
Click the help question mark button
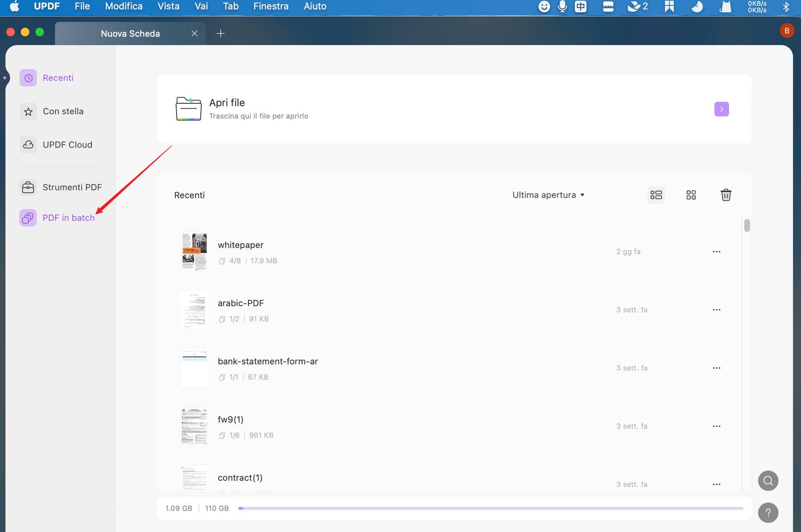pyautogui.click(x=768, y=513)
